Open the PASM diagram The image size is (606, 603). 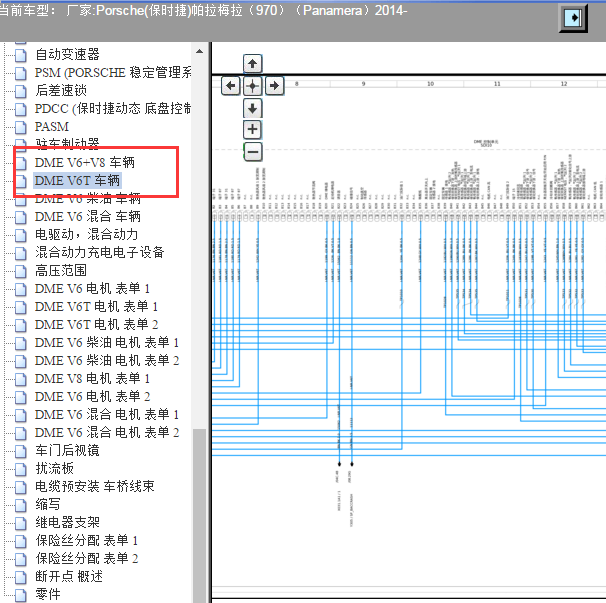52,126
